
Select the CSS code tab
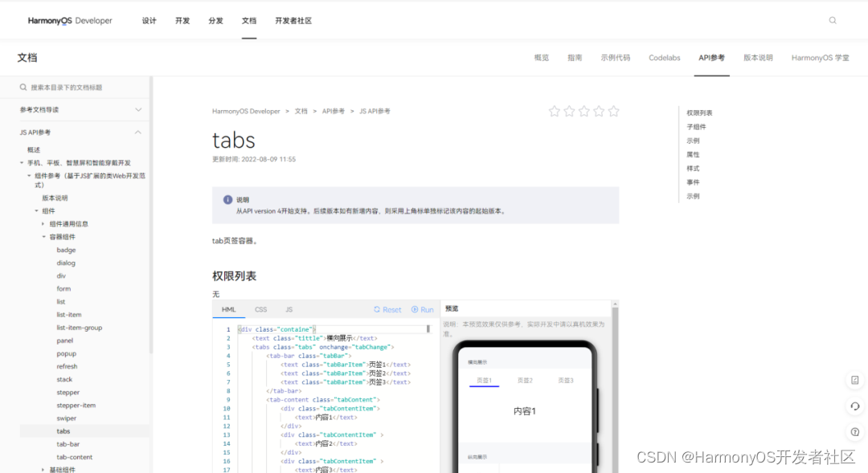click(260, 310)
